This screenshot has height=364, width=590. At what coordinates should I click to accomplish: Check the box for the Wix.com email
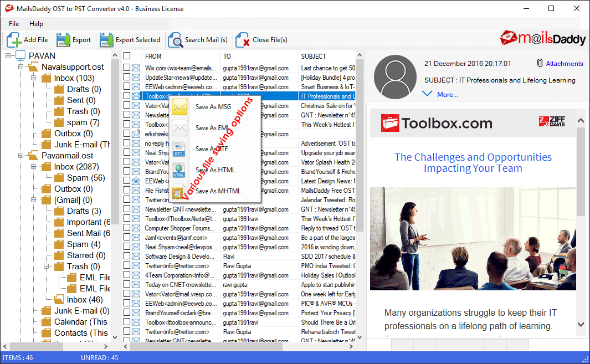coord(127,68)
